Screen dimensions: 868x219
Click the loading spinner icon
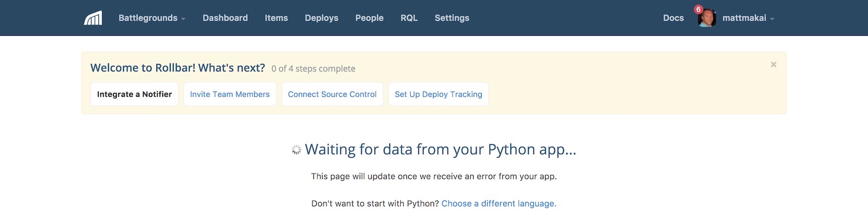pos(296,150)
